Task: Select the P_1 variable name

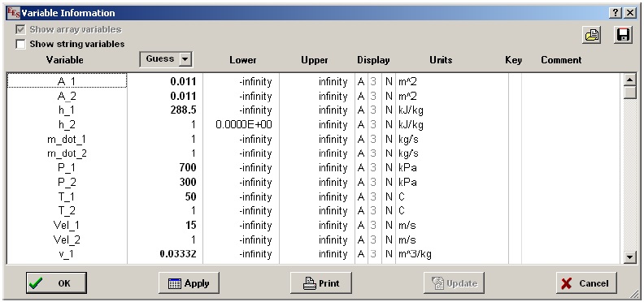Action: tap(67, 168)
